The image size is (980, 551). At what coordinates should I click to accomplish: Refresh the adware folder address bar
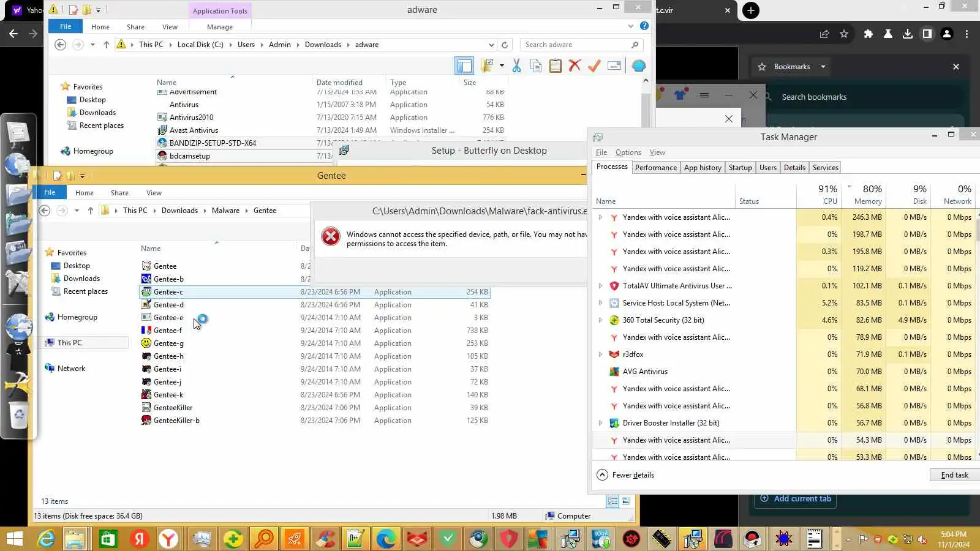tap(505, 45)
